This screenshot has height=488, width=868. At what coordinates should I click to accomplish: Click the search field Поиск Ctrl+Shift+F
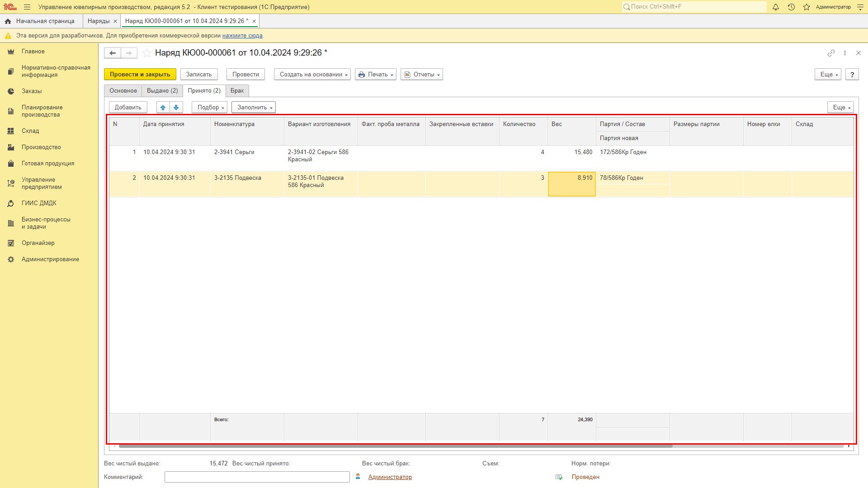pyautogui.click(x=694, y=7)
